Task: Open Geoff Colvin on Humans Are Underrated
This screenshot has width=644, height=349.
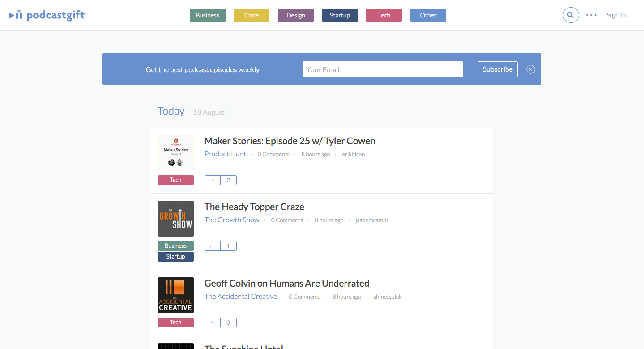Action: (x=287, y=283)
